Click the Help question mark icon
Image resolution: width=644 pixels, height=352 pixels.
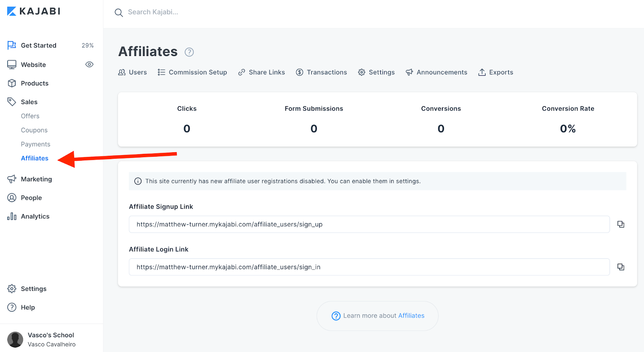[x=12, y=307]
